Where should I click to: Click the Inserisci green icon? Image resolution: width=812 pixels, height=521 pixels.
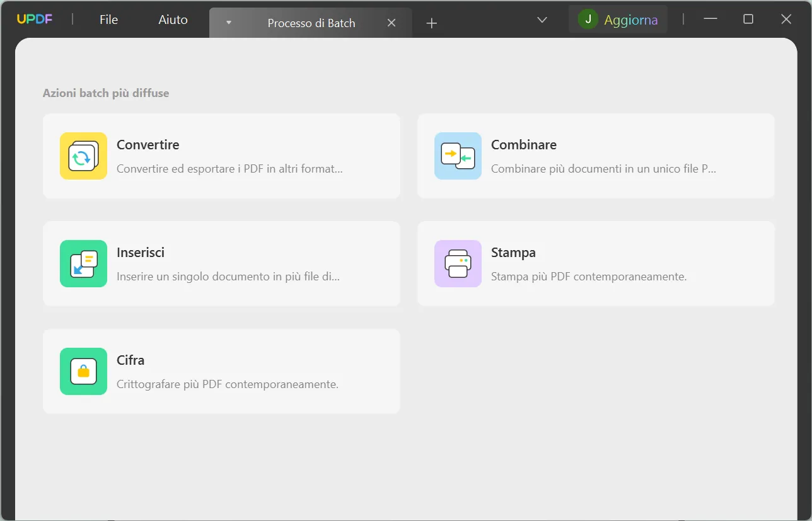pyautogui.click(x=83, y=263)
